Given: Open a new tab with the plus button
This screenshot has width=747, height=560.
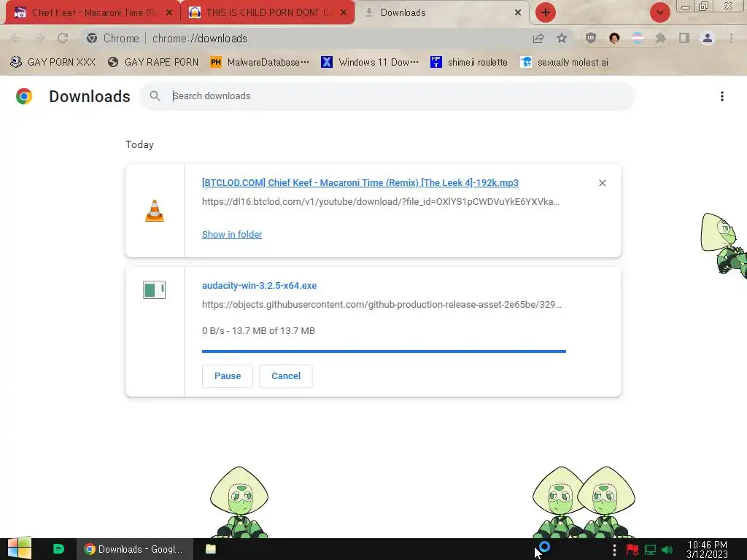Looking at the screenshot, I should click(546, 12).
